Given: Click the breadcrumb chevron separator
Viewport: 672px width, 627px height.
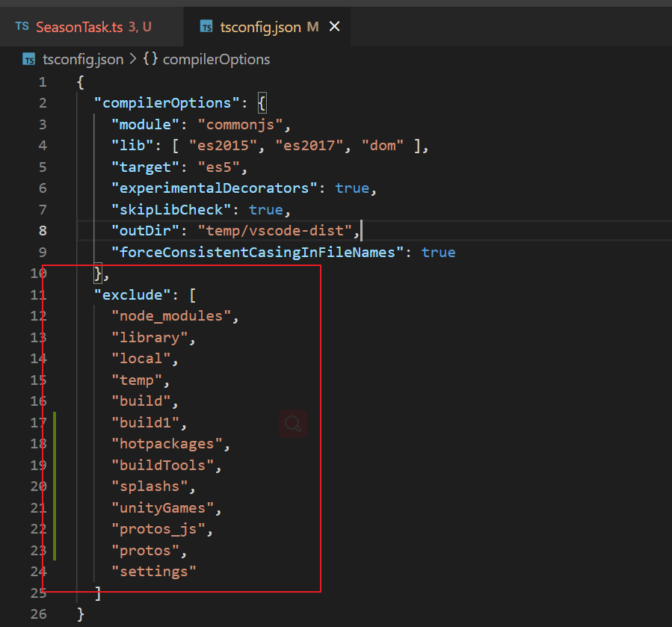Looking at the screenshot, I should pyautogui.click(x=133, y=59).
